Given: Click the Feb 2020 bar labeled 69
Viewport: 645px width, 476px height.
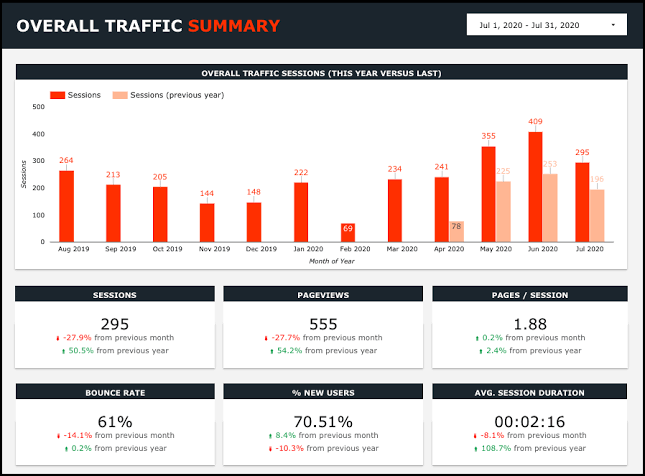Looking at the screenshot, I should coord(348,232).
